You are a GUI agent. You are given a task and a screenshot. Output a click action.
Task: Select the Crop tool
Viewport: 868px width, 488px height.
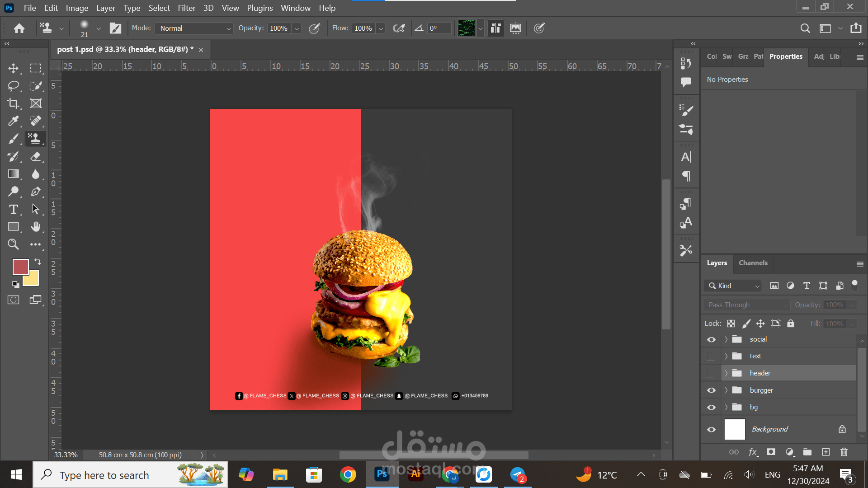coord(13,103)
